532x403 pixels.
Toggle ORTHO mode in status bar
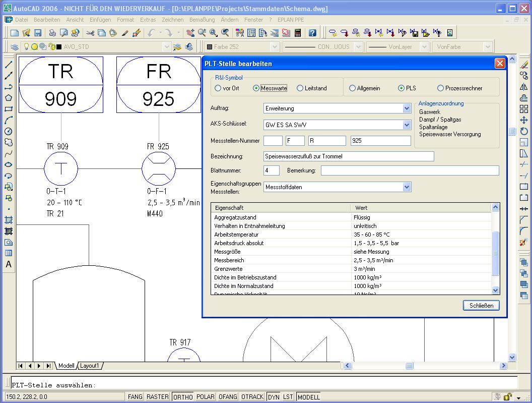(x=183, y=397)
